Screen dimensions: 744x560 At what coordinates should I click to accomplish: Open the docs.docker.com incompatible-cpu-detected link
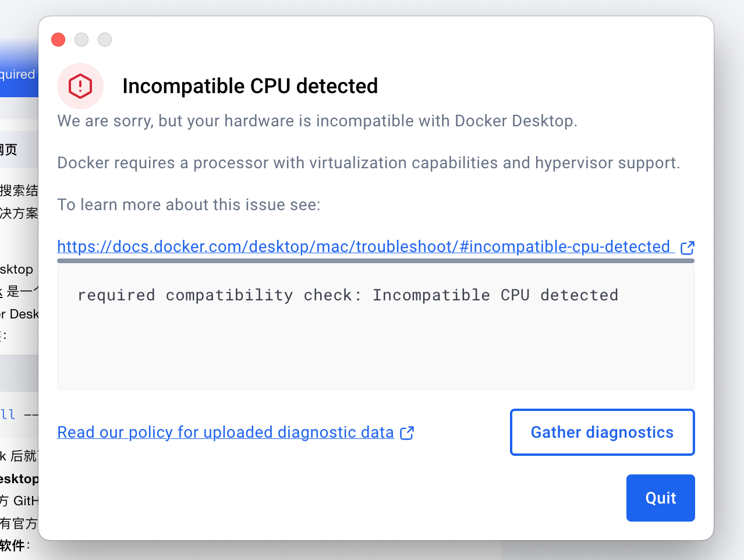click(x=364, y=247)
